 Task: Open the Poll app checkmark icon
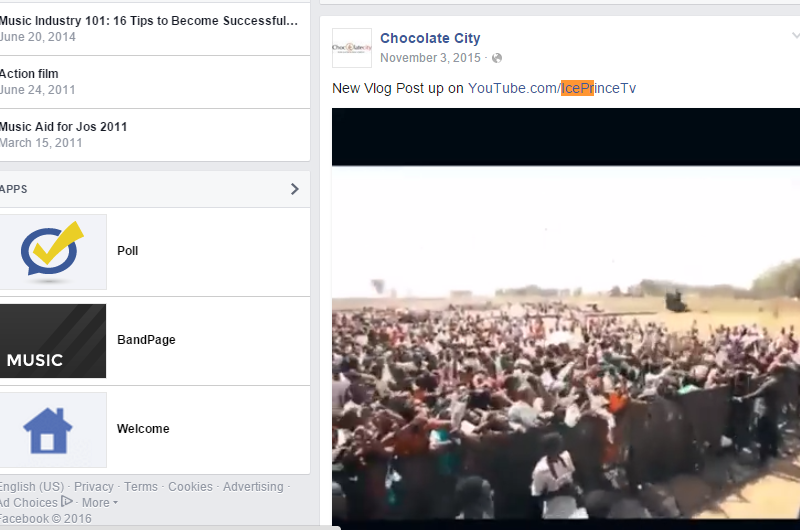click(53, 252)
